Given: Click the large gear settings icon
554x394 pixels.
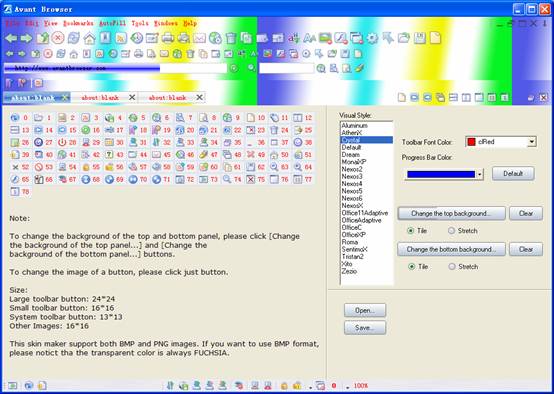Looking at the screenshot, I should click(372, 38).
